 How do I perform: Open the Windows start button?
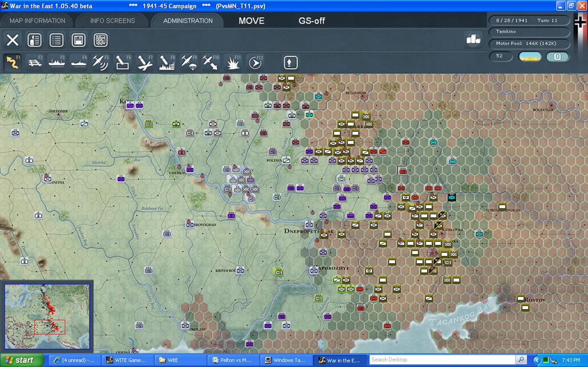pos(22,360)
